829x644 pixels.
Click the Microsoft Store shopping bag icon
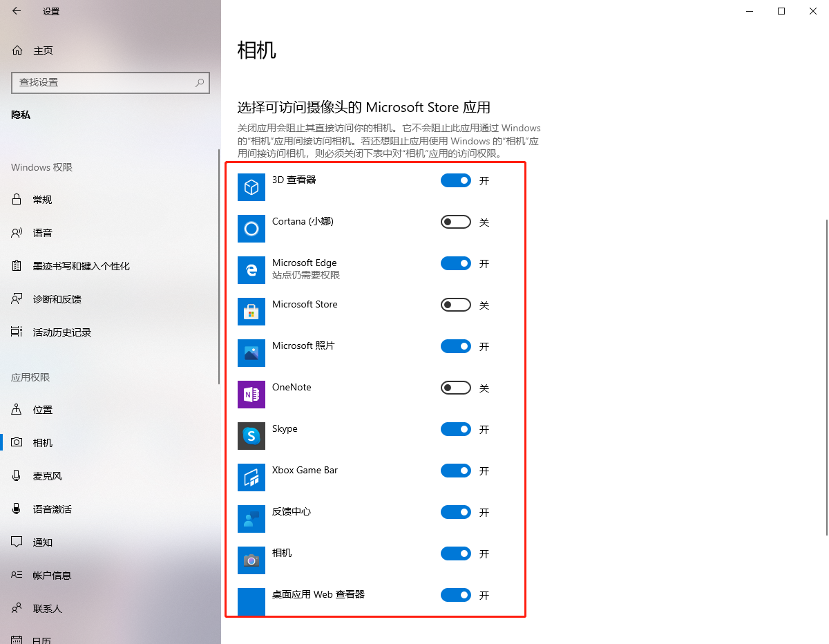point(251,312)
